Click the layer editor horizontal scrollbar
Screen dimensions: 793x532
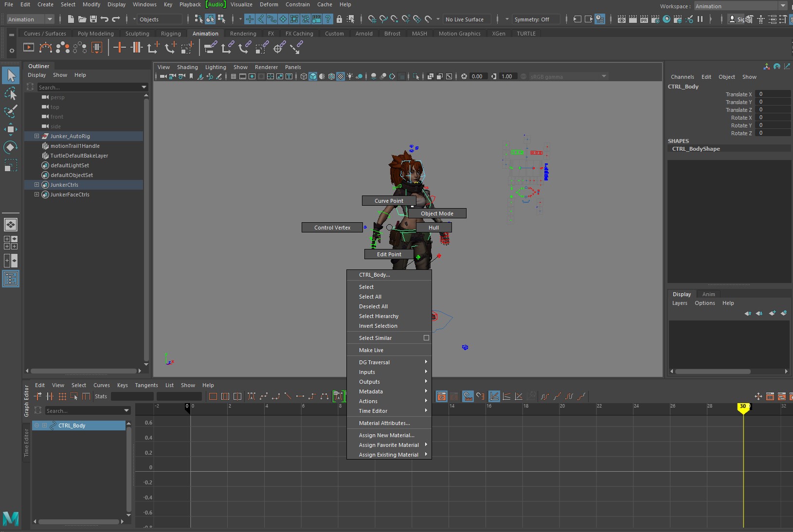click(x=712, y=371)
